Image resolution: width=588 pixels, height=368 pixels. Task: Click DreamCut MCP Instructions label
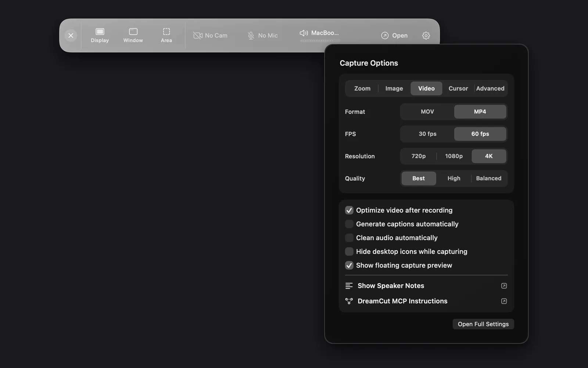tap(402, 301)
